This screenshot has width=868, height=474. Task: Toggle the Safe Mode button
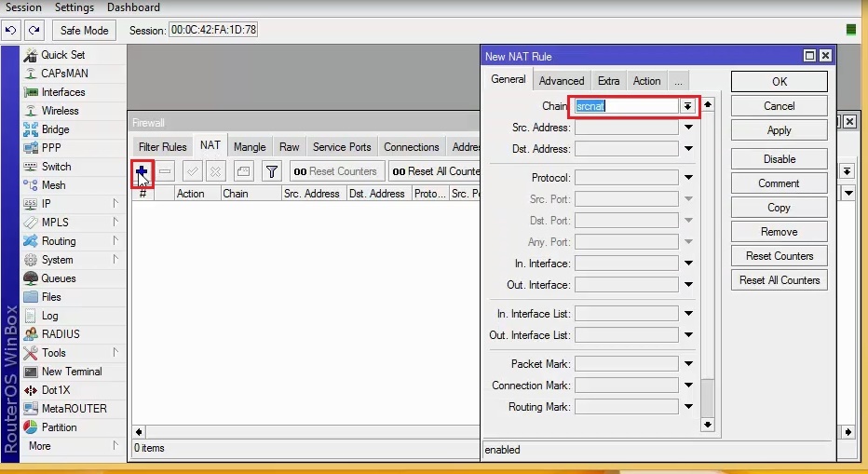point(84,30)
